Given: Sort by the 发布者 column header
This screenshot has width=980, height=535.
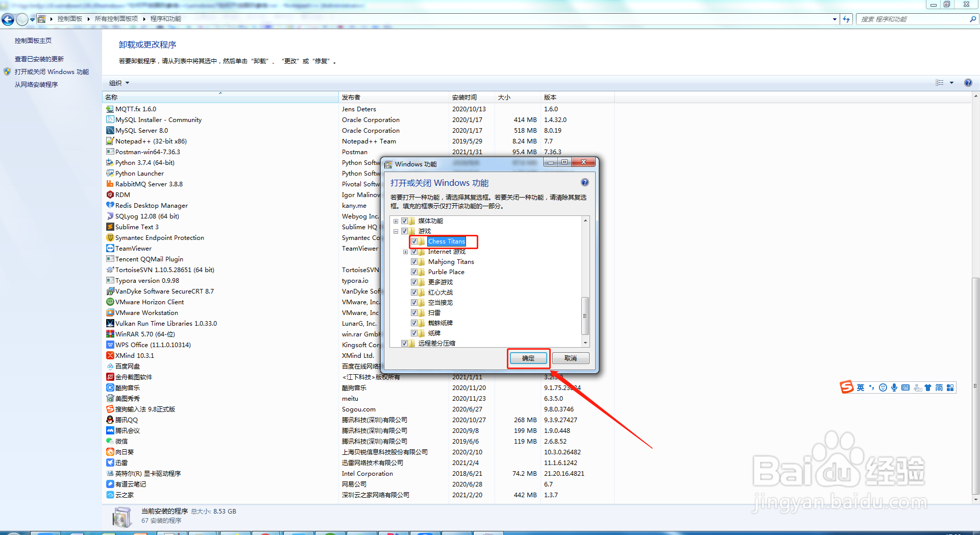Looking at the screenshot, I should point(394,97).
